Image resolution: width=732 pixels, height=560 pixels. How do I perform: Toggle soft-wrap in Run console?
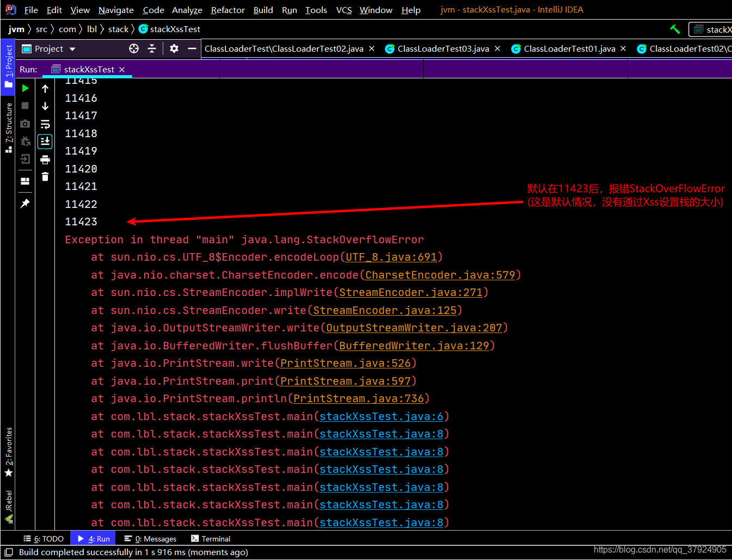tap(45, 124)
